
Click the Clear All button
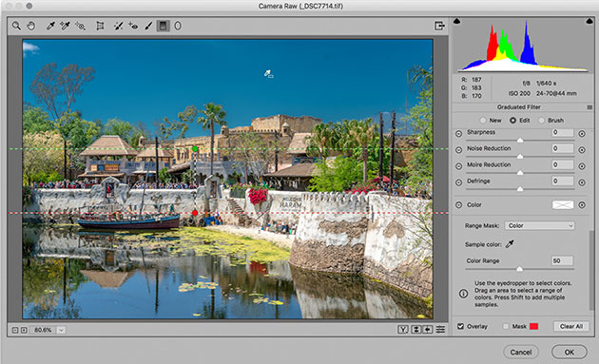[x=571, y=326]
